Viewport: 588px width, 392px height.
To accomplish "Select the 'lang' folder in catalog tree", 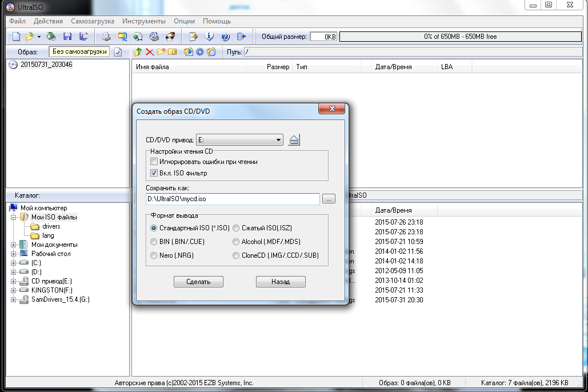I will point(48,235).
